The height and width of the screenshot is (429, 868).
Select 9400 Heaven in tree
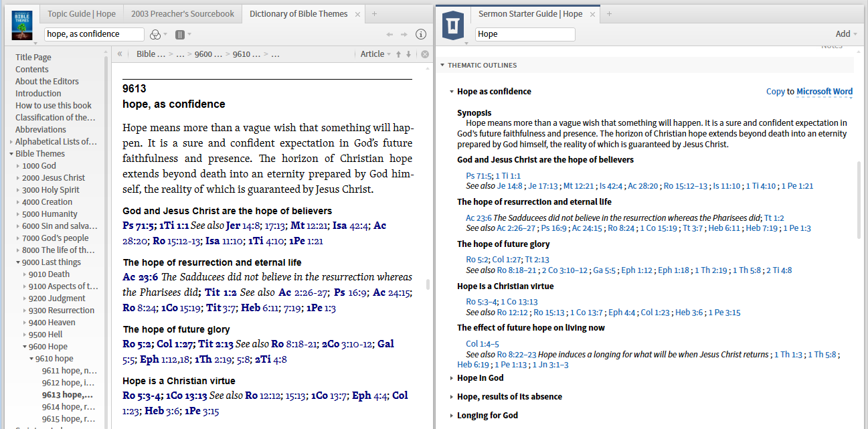(x=52, y=323)
